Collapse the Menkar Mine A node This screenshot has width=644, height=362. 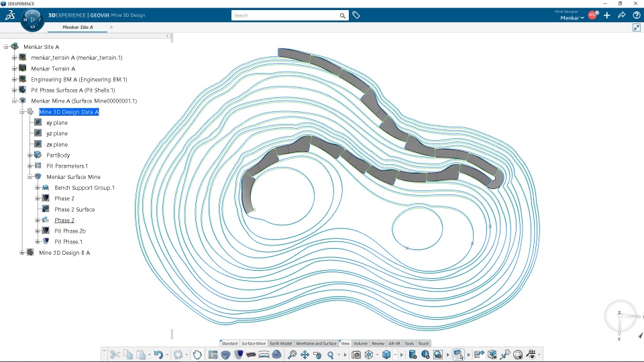coord(14,101)
